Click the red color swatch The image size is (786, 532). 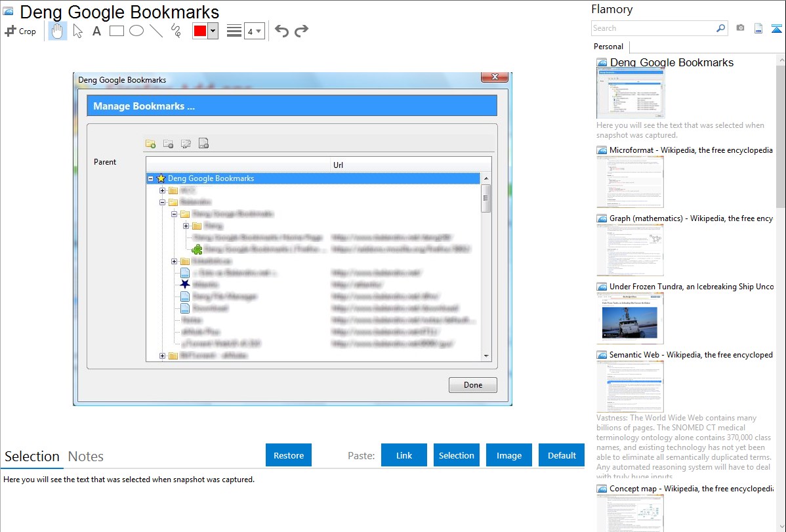(x=200, y=31)
